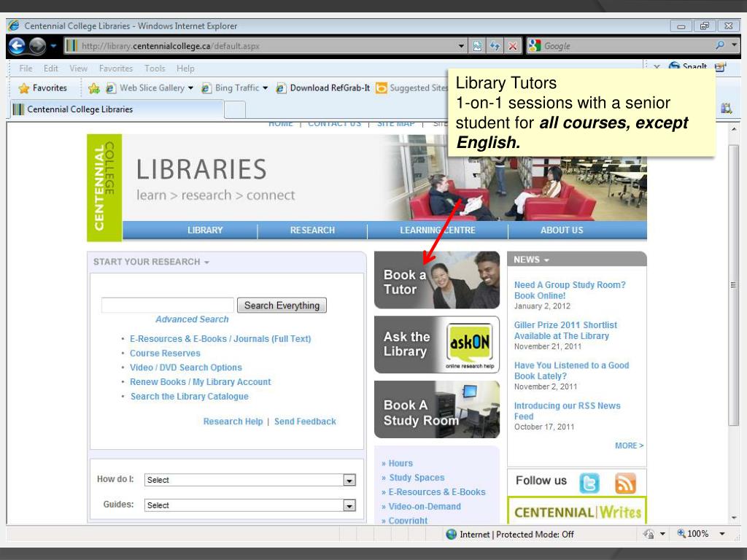Click the research search text field
Viewport: 747px width, 560px height.
[167, 306]
